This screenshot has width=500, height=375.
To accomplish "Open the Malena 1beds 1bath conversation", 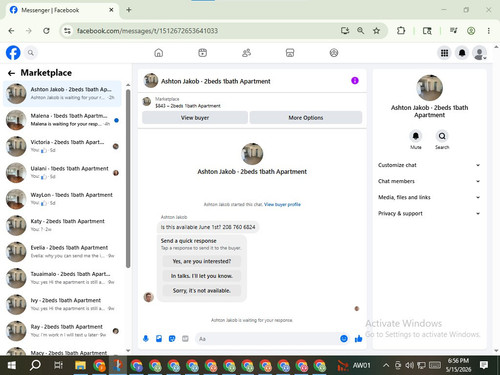I will (62, 120).
